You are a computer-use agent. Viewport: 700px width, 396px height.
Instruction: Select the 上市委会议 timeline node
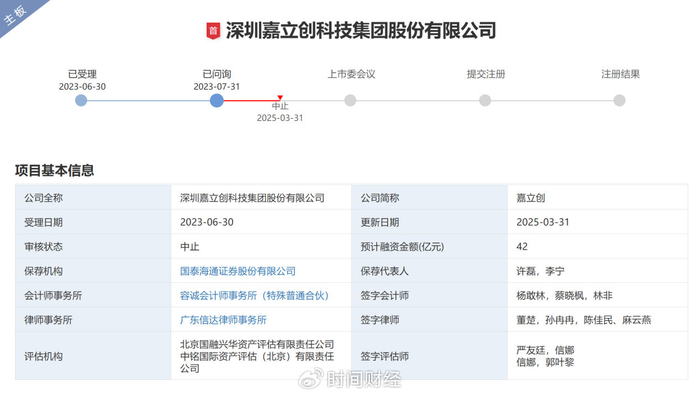pos(350,100)
